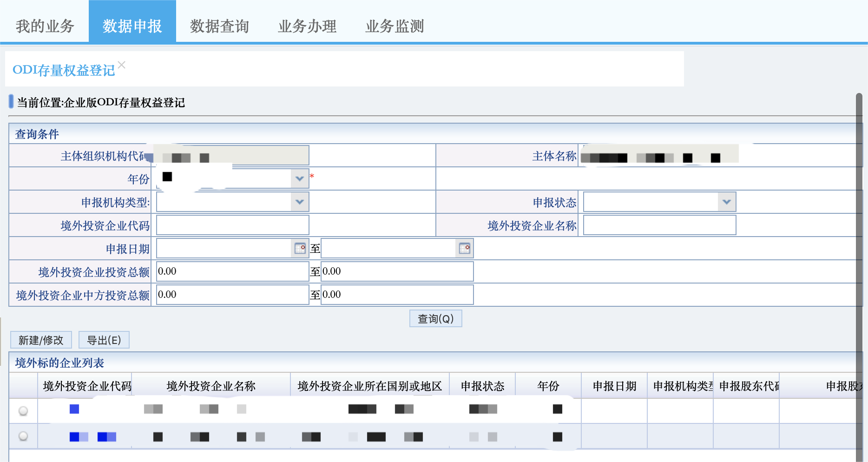Click the 新建/修改 button
Image resolution: width=868 pixels, height=462 pixels.
click(x=41, y=340)
